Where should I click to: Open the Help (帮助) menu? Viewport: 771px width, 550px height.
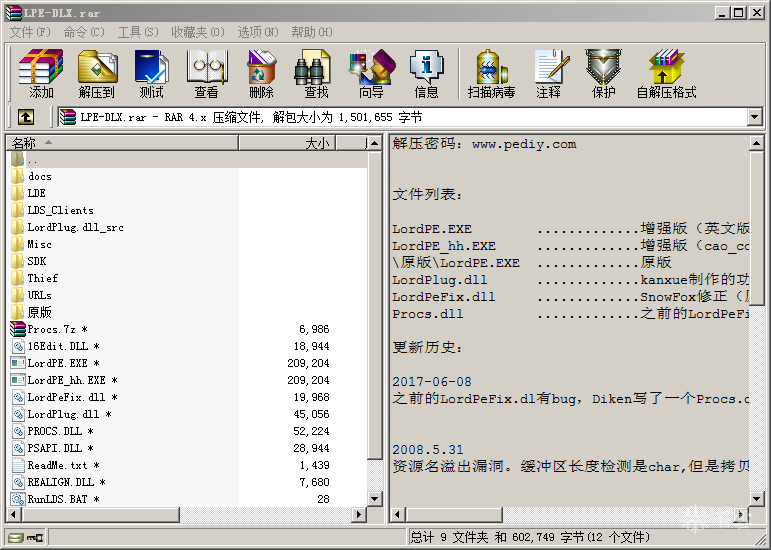tap(312, 32)
